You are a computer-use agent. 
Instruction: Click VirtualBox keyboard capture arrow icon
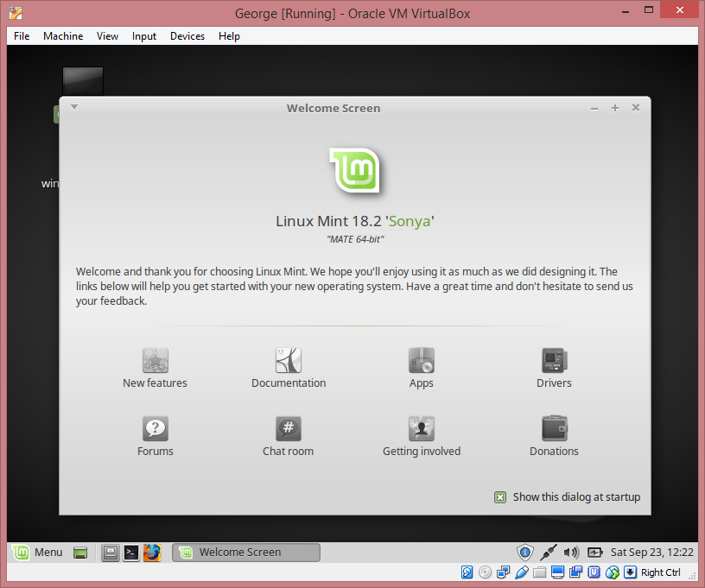point(631,572)
